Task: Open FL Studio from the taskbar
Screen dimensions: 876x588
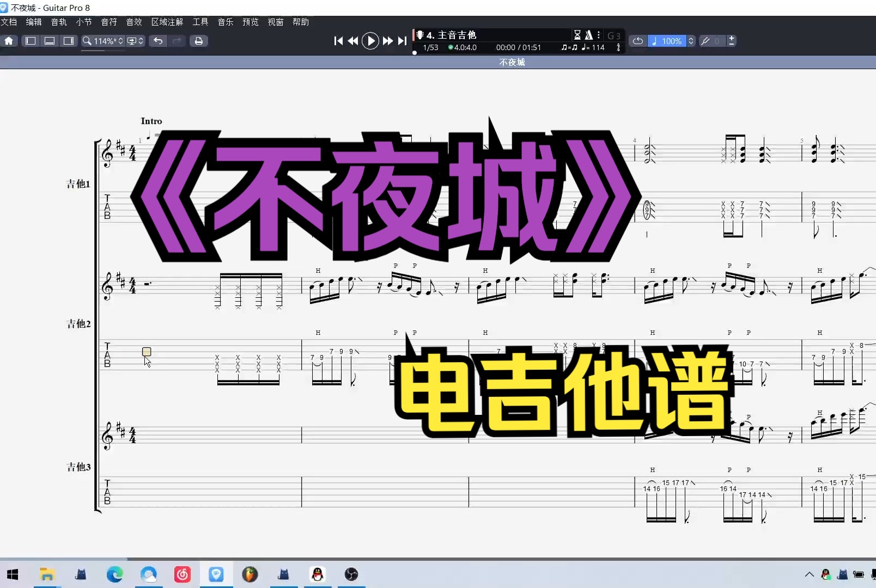Action: (x=250, y=574)
